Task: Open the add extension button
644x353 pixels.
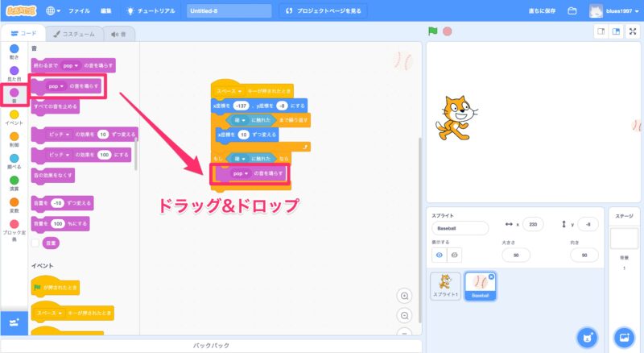Action: [14, 322]
